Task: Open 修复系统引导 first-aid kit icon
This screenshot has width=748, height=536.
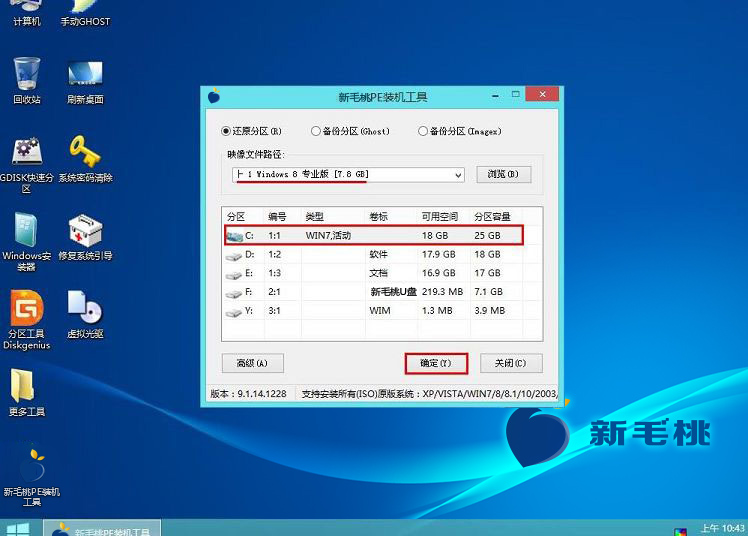Action: point(85,237)
